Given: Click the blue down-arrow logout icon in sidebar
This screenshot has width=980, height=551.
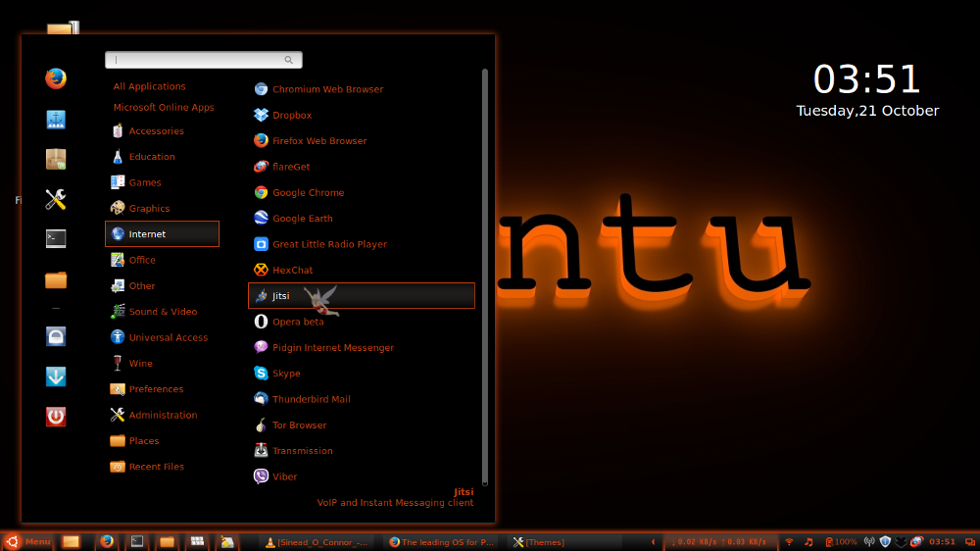Looking at the screenshot, I should click(56, 376).
